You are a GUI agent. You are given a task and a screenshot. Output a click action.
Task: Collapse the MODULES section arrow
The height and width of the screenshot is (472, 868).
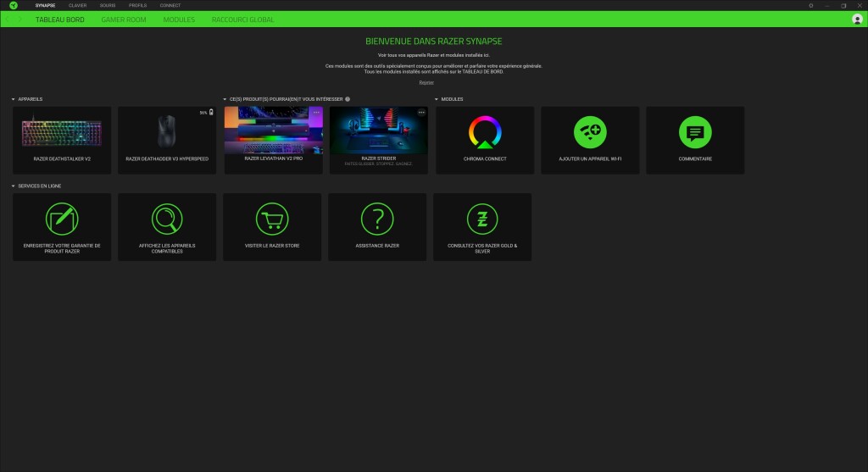(x=437, y=99)
